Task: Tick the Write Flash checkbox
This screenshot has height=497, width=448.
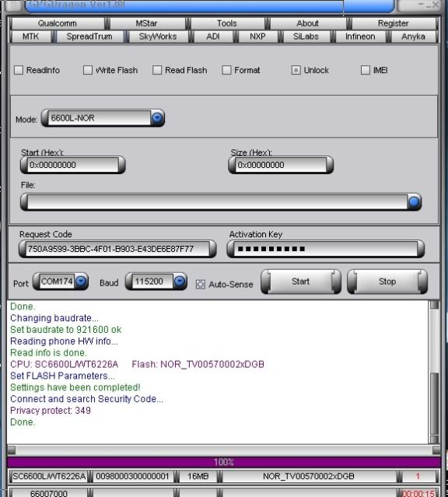Action: (88, 70)
